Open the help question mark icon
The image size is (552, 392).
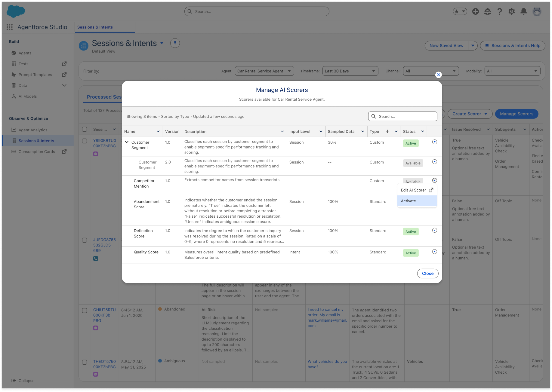point(500,11)
